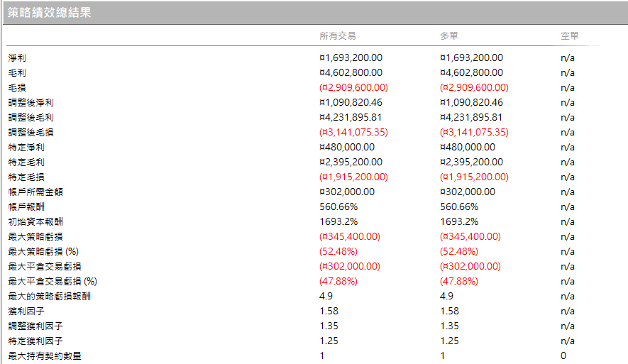The image size is (628, 364).
Task: Click the 調整獲利因子 value 1.35 under 多單
Action: point(449,326)
